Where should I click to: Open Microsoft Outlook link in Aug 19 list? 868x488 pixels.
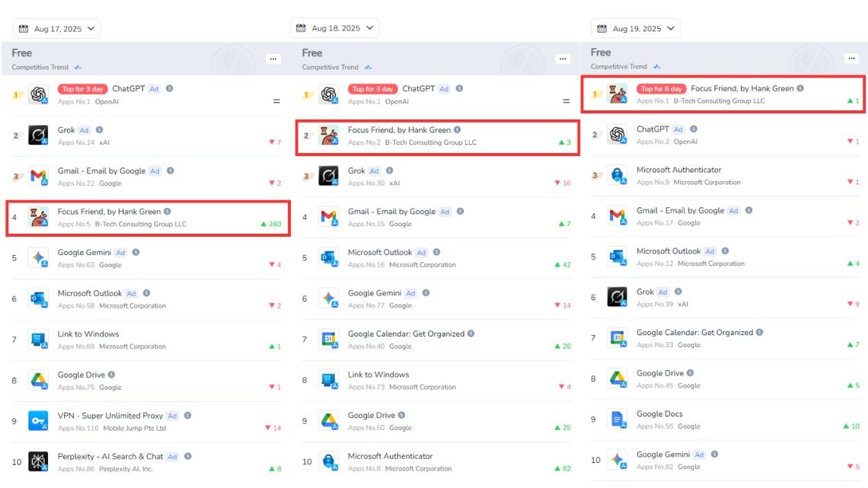point(669,251)
